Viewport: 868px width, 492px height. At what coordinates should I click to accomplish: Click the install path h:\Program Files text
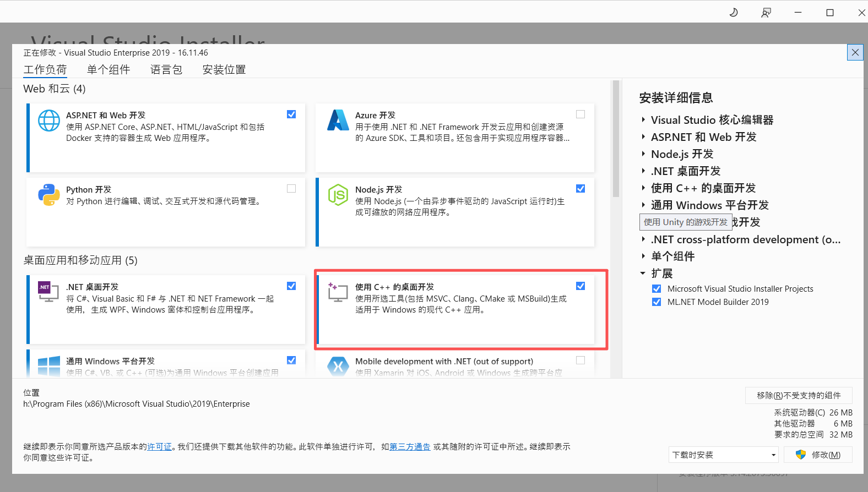click(x=137, y=404)
